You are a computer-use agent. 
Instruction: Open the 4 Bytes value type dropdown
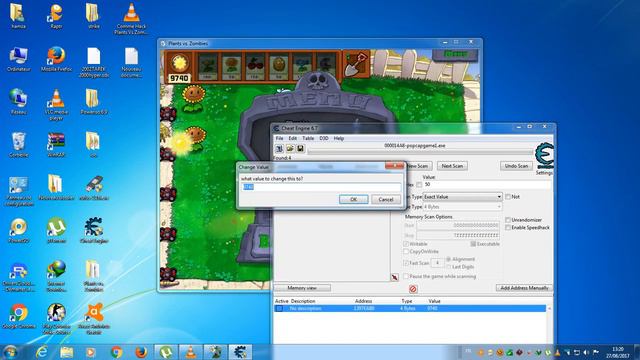(462, 207)
